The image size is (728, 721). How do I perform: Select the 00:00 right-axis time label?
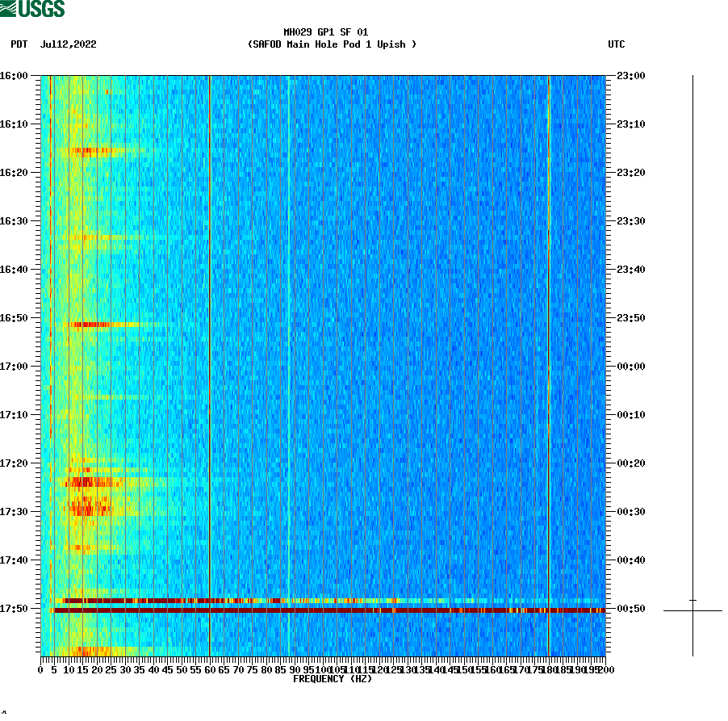pos(629,366)
